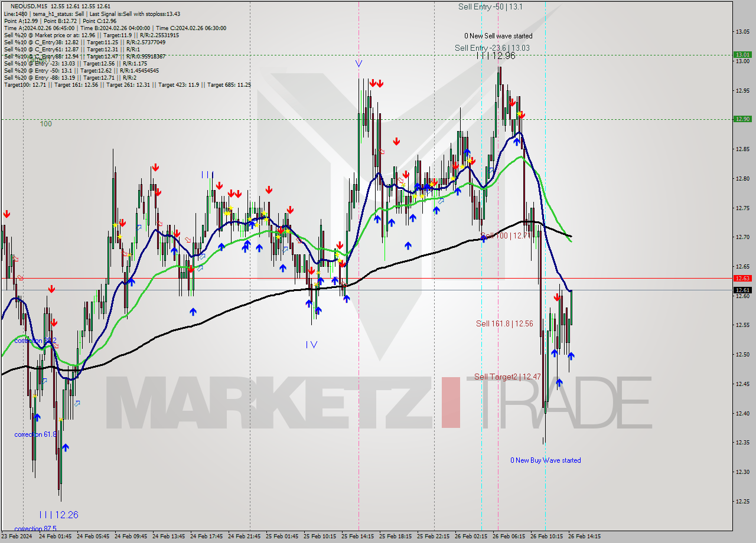The height and width of the screenshot is (543, 756).
Task: Click the 12.40 price axis value
Action: coord(742,413)
